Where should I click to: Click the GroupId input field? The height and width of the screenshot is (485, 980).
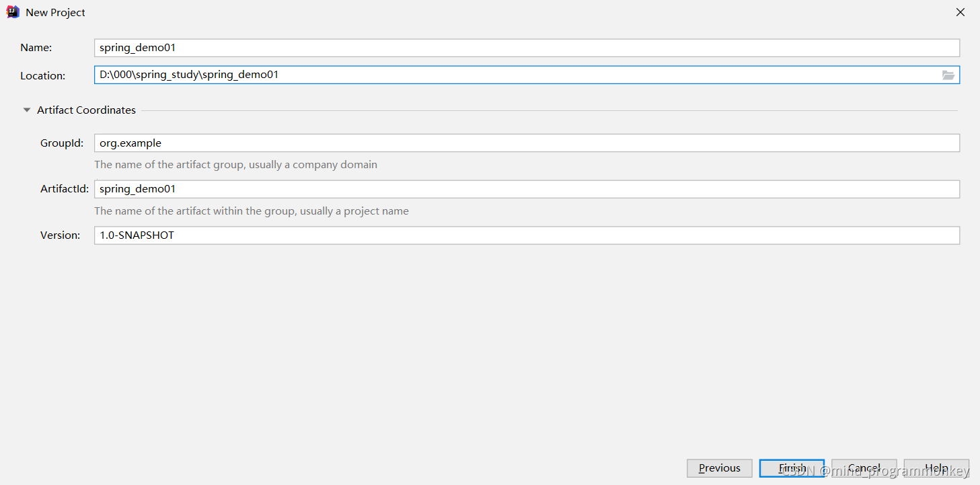click(527, 143)
